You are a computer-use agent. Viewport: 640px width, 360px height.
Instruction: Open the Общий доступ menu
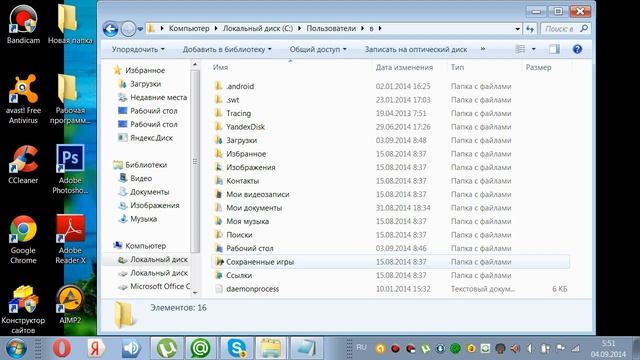click(x=318, y=49)
